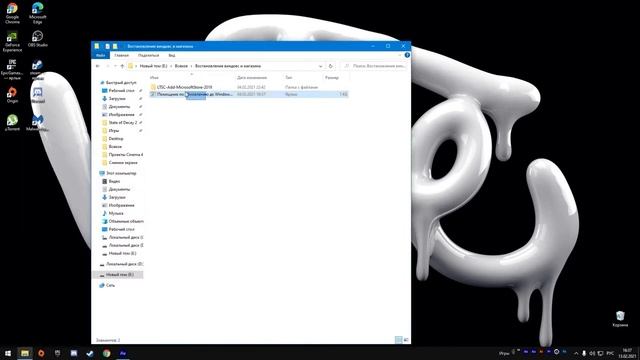The image size is (640, 360).
Task: Click Новый том (E:) in the breadcrumb
Action: 153,66
